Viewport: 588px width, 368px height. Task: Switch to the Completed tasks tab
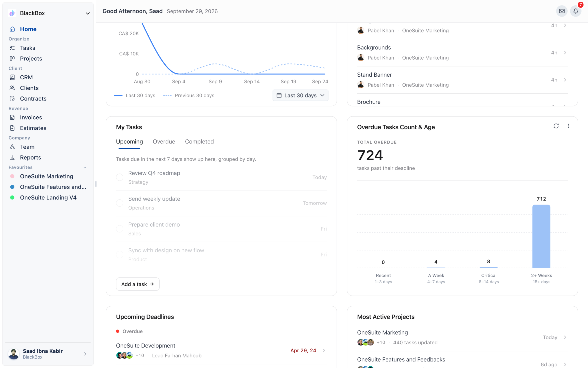click(x=199, y=142)
